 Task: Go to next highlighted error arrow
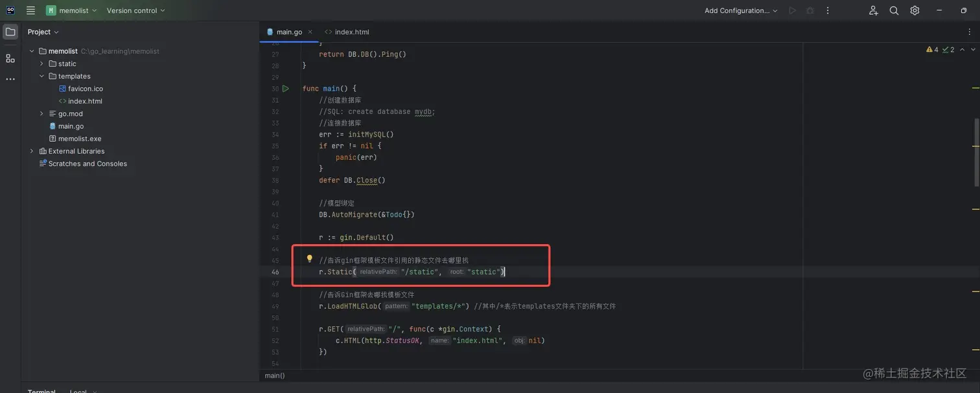point(973,50)
